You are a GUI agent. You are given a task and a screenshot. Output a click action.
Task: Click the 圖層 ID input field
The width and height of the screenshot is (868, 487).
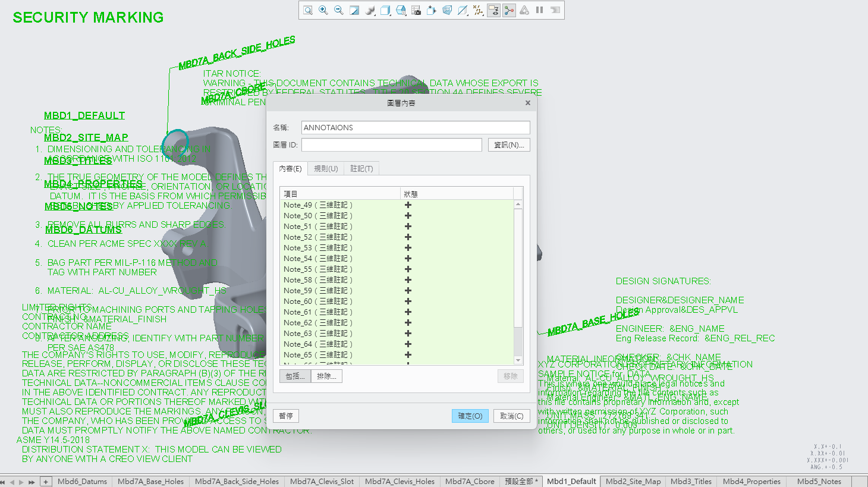coord(391,145)
